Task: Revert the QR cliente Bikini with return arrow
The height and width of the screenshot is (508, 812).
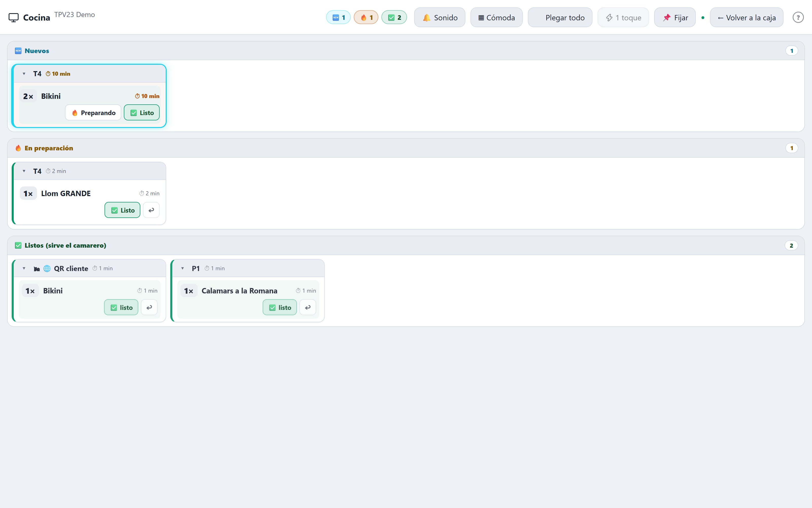Action: pyautogui.click(x=149, y=307)
